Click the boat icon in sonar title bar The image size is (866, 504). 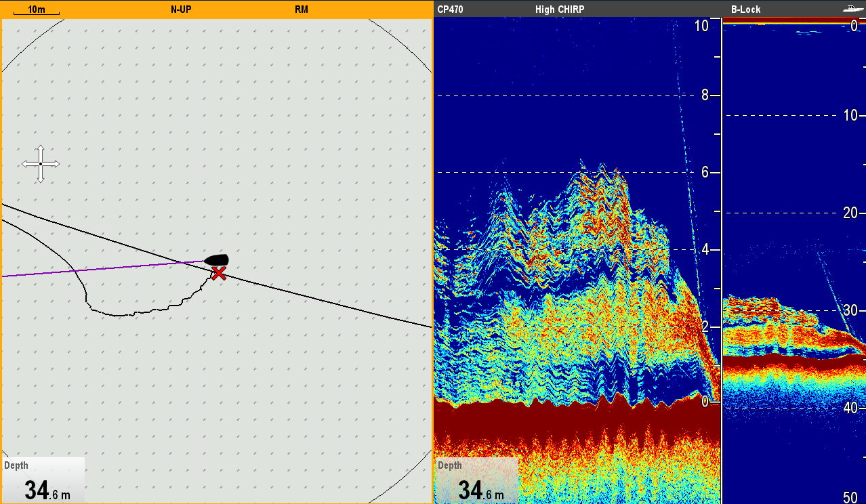coord(850,9)
